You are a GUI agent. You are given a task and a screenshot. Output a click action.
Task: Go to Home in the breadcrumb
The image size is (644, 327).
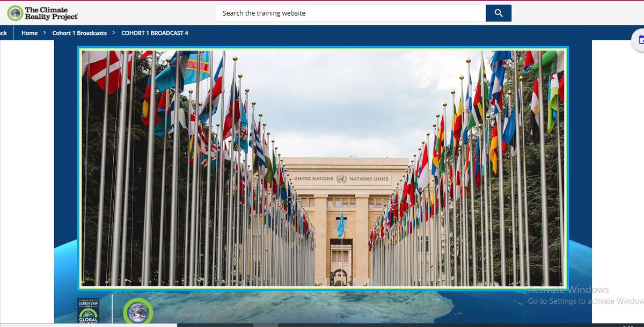coord(30,33)
